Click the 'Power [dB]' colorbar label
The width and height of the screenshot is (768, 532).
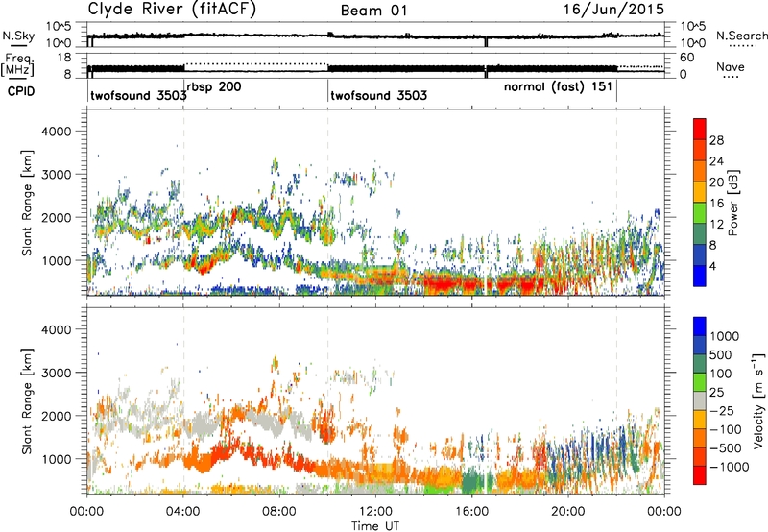click(x=733, y=203)
